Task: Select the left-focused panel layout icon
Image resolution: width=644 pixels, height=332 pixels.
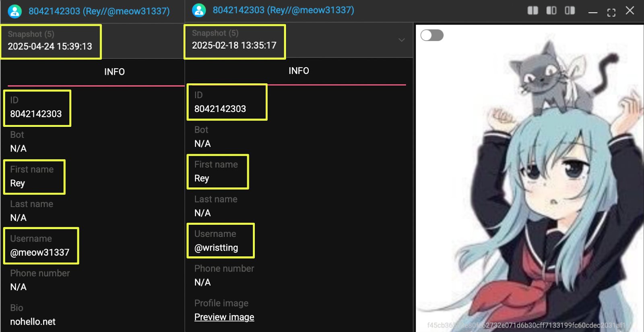Action: coord(551,10)
